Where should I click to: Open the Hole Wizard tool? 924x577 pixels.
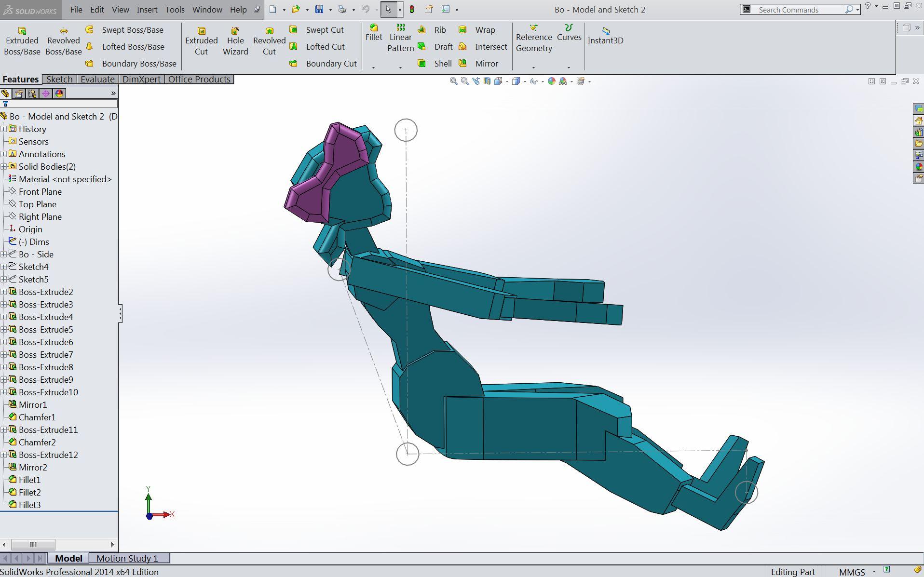[x=235, y=40]
